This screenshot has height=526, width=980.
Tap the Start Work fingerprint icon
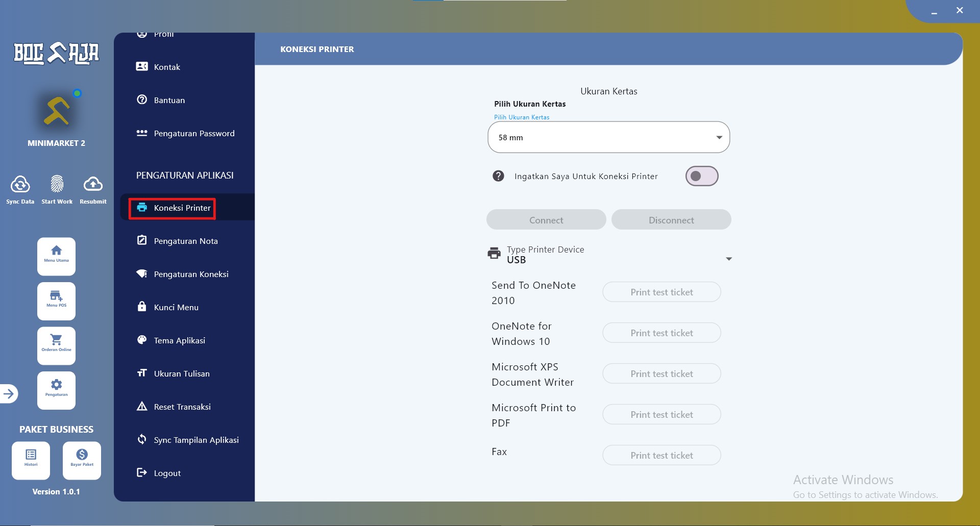point(57,184)
